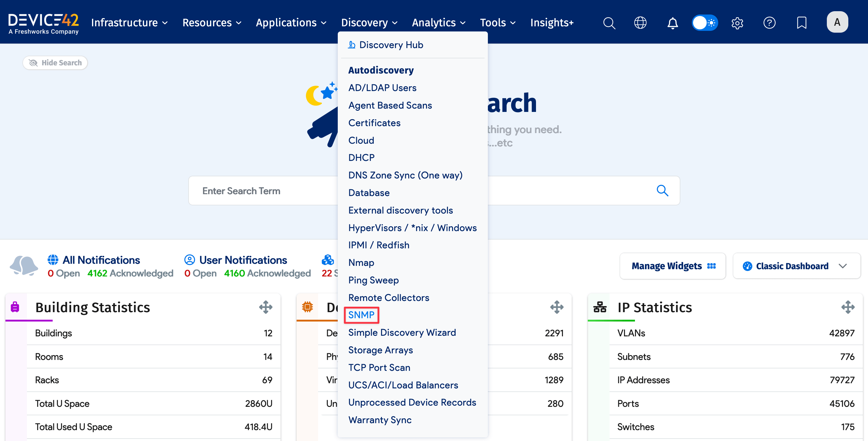Viewport: 868px width, 441px height.
Task: Expand the Infrastructure menu
Action: [130, 23]
